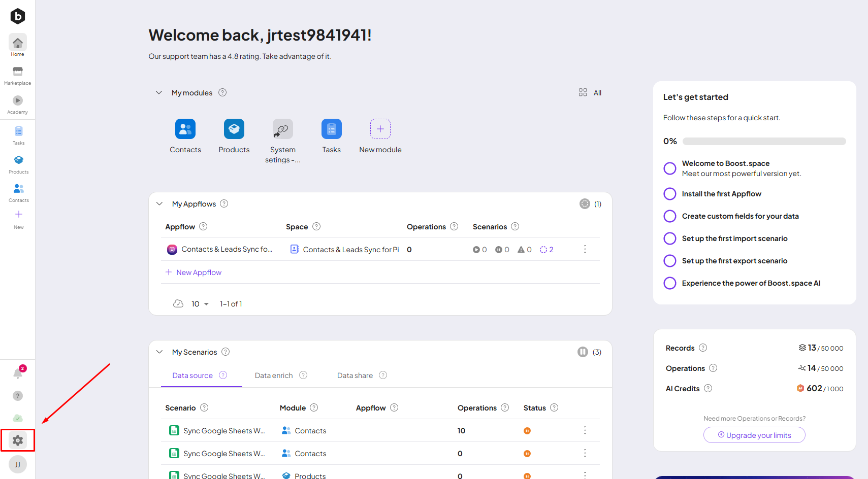The image size is (868, 479).
Task: Open the rows per page dropdown
Action: (x=200, y=304)
